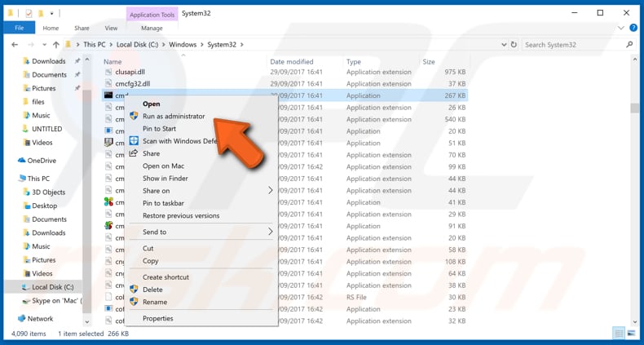
Task: Select This PC in navigation pane
Action: point(38,179)
